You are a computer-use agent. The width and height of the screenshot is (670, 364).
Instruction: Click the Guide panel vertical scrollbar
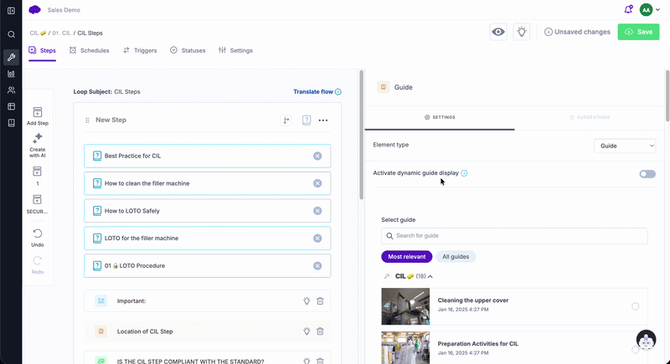pos(667,96)
